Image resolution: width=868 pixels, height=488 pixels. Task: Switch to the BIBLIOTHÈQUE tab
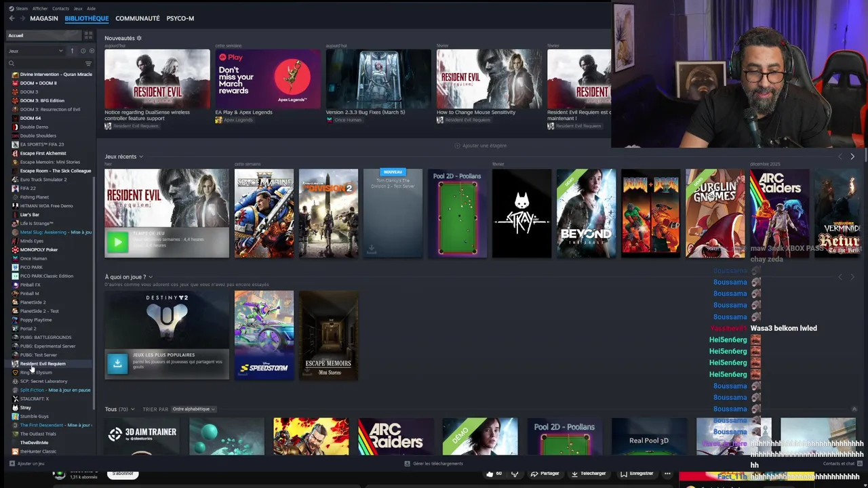tap(87, 18)
